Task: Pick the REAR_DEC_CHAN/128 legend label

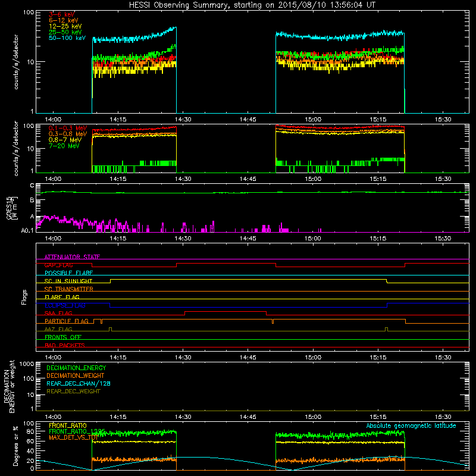Action: [79, 383]
